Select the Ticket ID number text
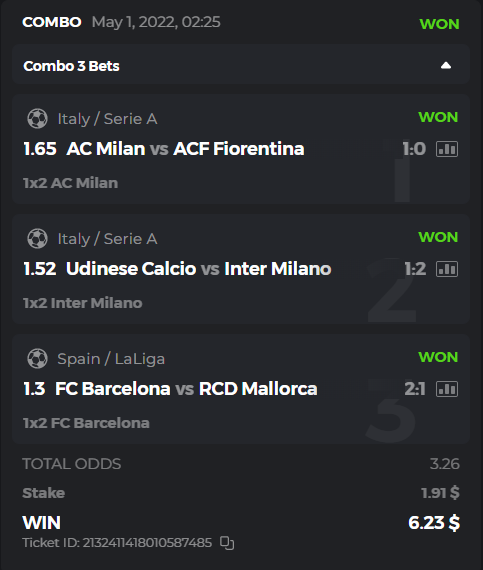The image size is (483, 570). coord(147,543)
